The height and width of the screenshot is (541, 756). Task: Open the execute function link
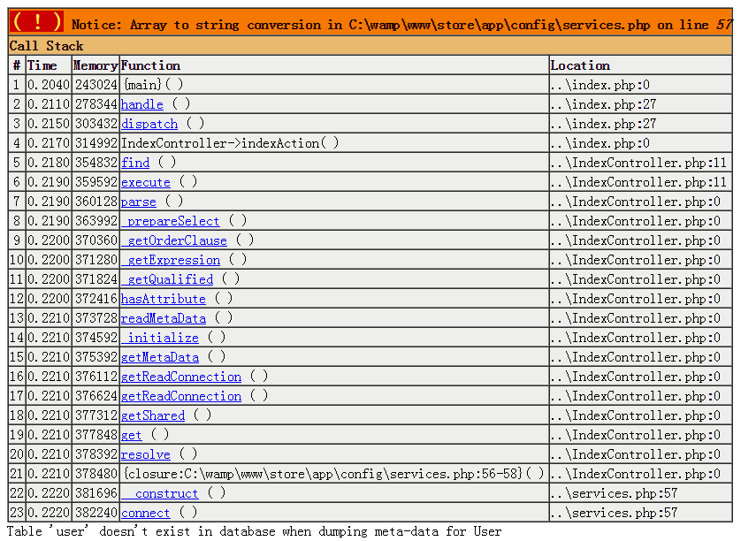click(146, 182)
